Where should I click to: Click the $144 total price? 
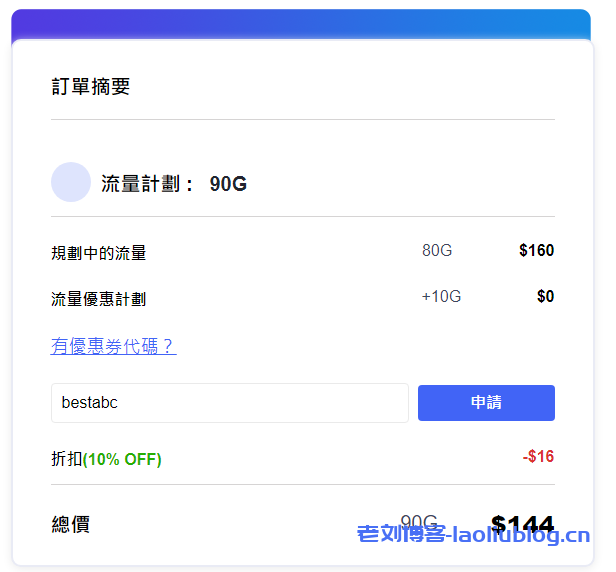coord(522,524)
